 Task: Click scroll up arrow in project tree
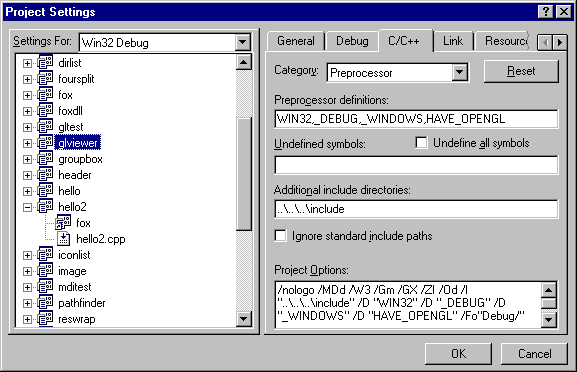(244, 62)
